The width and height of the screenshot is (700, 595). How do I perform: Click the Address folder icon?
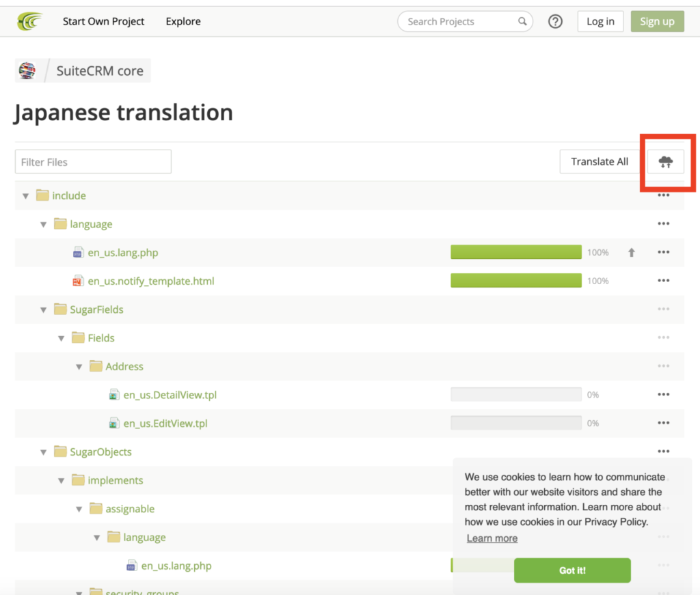pos(96,366)
